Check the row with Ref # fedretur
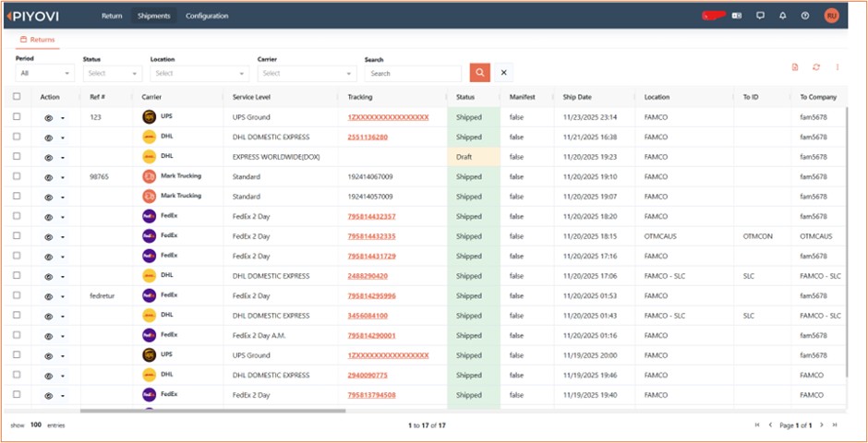The image size is (868, 443). pos(17,294)
